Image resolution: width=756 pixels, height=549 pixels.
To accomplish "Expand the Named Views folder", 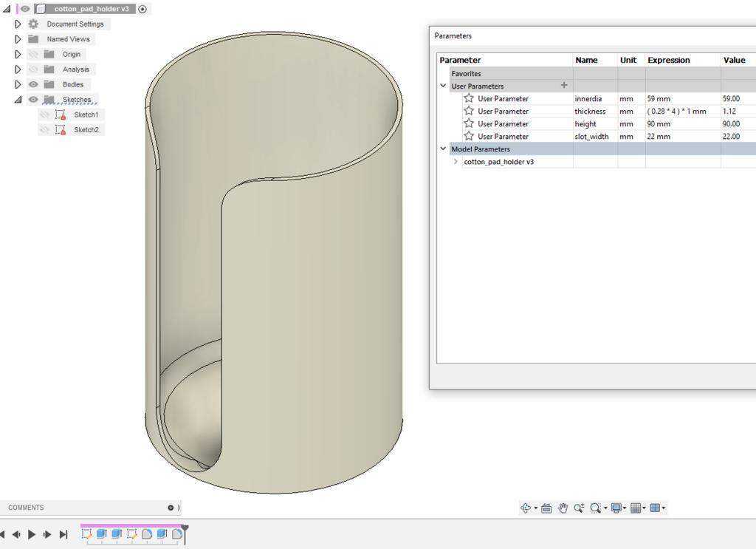I will tap(18, 39).
